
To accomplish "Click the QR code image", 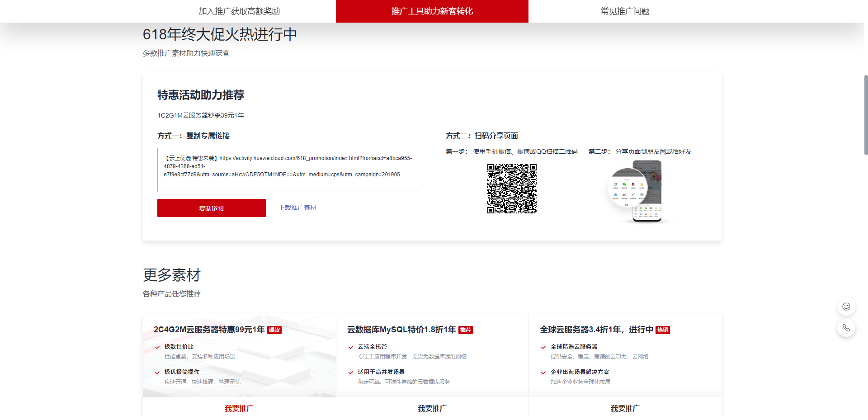I will [x=512, y=189].
